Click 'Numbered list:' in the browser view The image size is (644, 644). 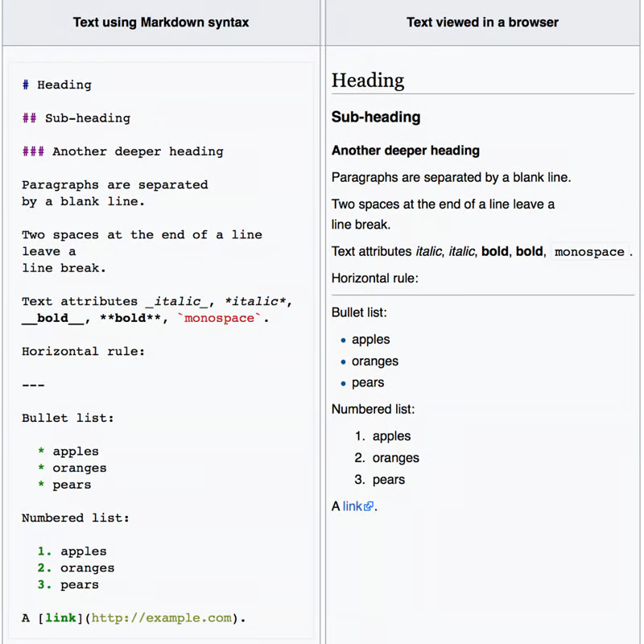[373, 409]
